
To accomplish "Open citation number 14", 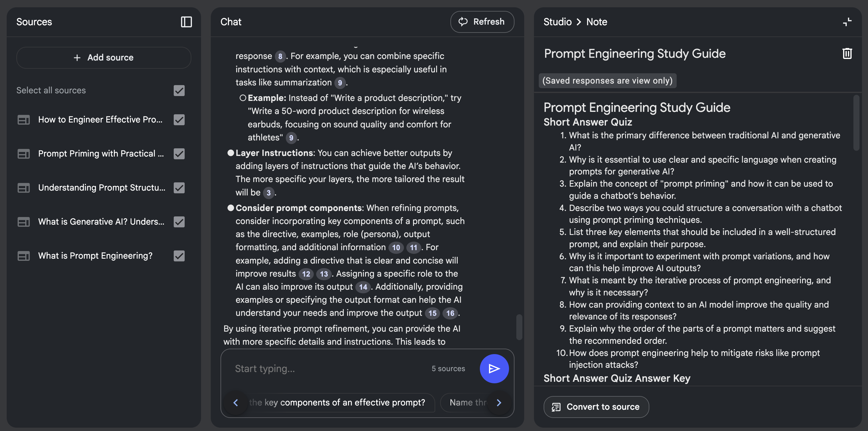I will pos(363,287).
